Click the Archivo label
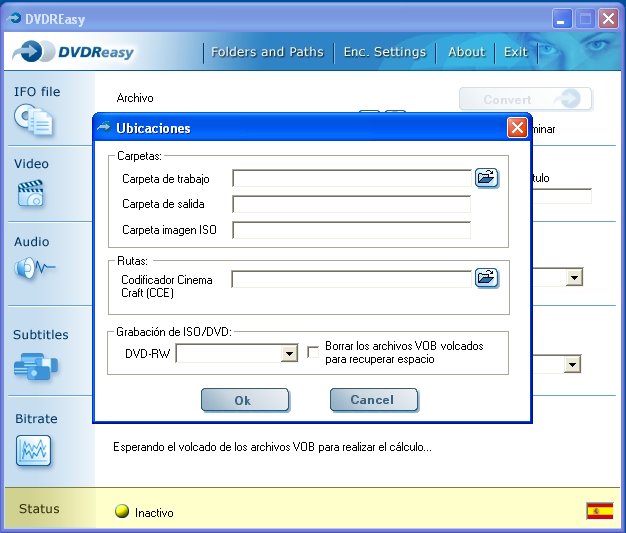Viewport: 626px width, 533px height. point(135,98)
